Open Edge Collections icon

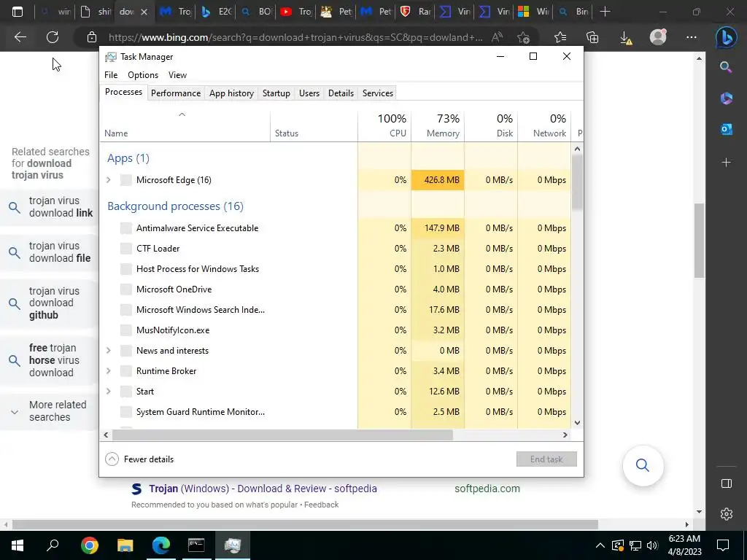pyautogui.click(x=592, y=37)
